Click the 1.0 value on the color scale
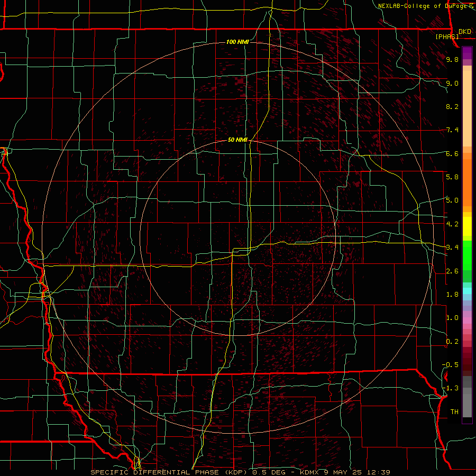This screenshot has height=476, width=476. 452,318
